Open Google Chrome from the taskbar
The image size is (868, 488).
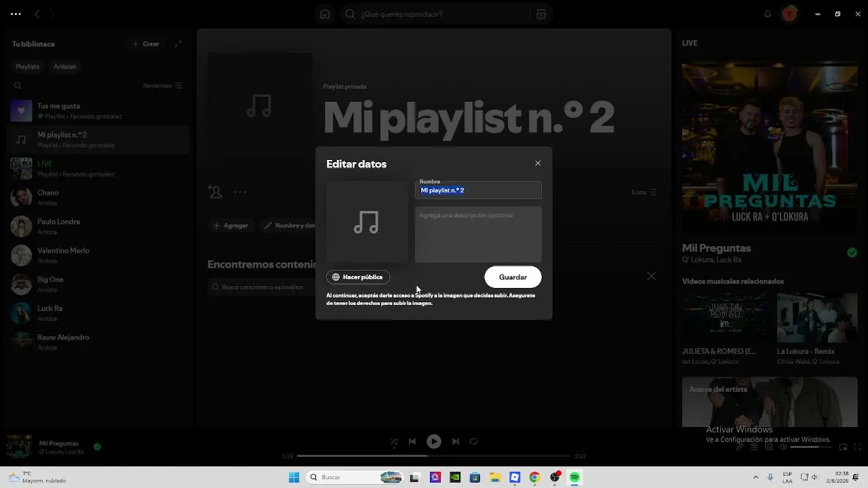[x=534, y=478]
